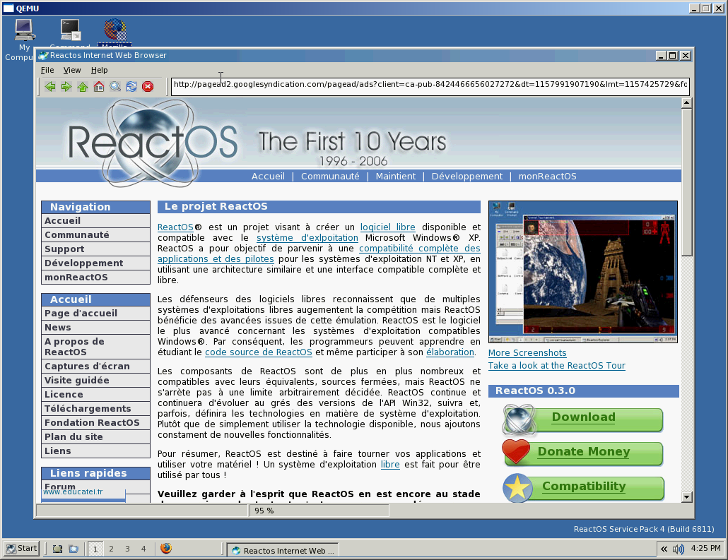
Task: Open the File menu
Action: point(47,70)
